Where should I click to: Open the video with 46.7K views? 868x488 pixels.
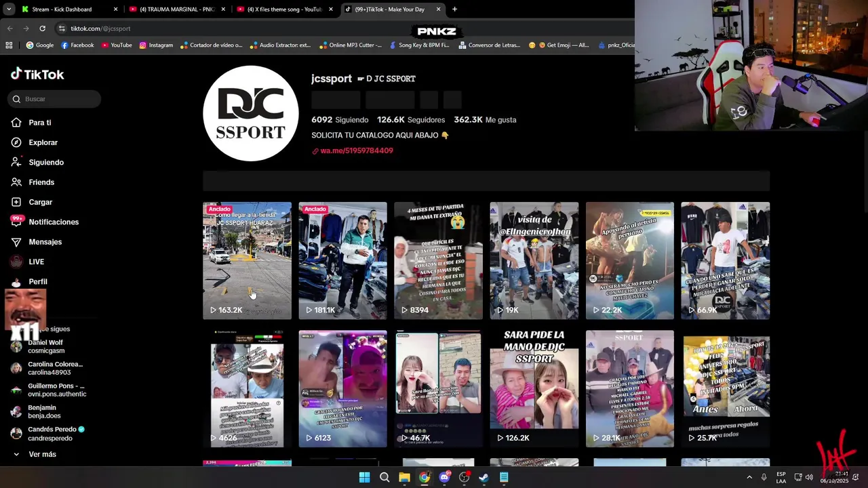point(438,388)
